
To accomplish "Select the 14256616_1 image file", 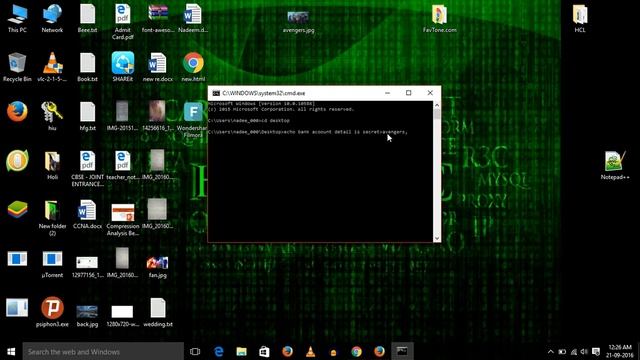I will [x=157, y=116].
